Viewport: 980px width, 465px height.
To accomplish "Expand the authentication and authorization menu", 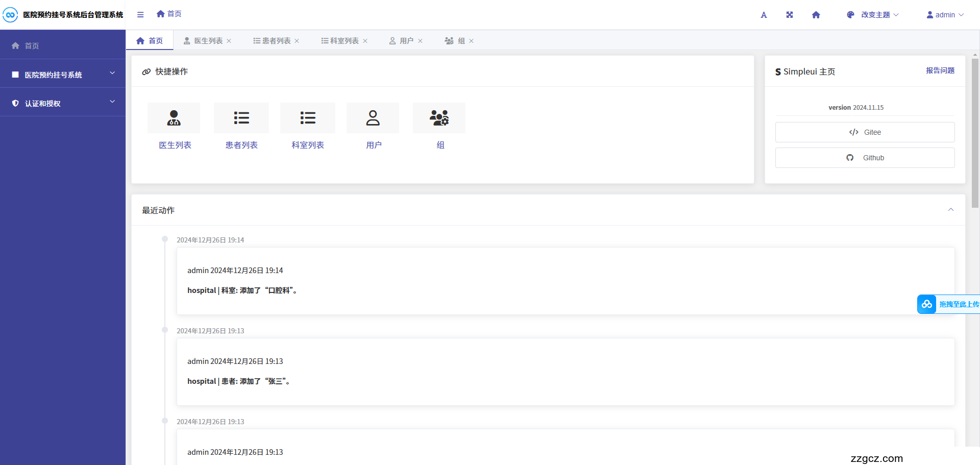I will pyautogui.click(x=63, y=103).
